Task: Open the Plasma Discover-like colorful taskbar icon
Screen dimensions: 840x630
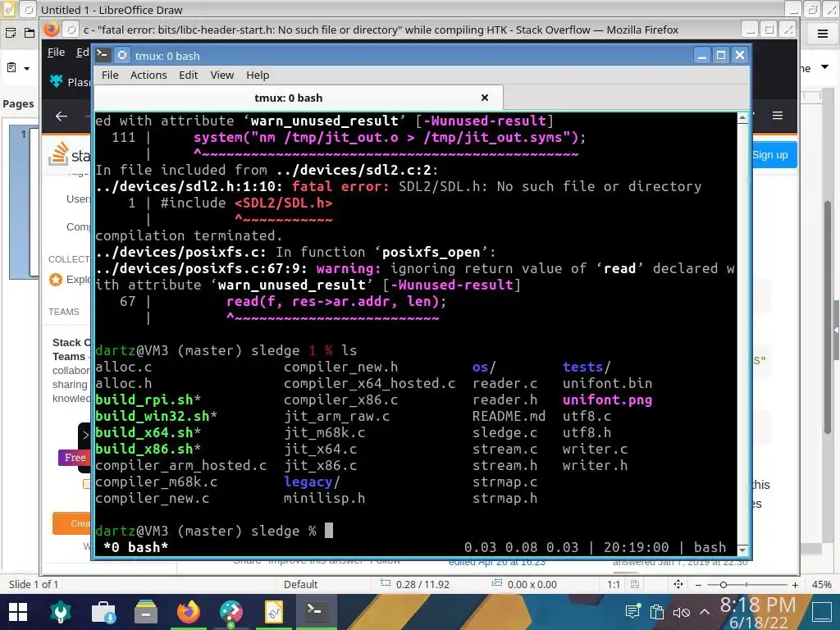Action: coord(231,612)
